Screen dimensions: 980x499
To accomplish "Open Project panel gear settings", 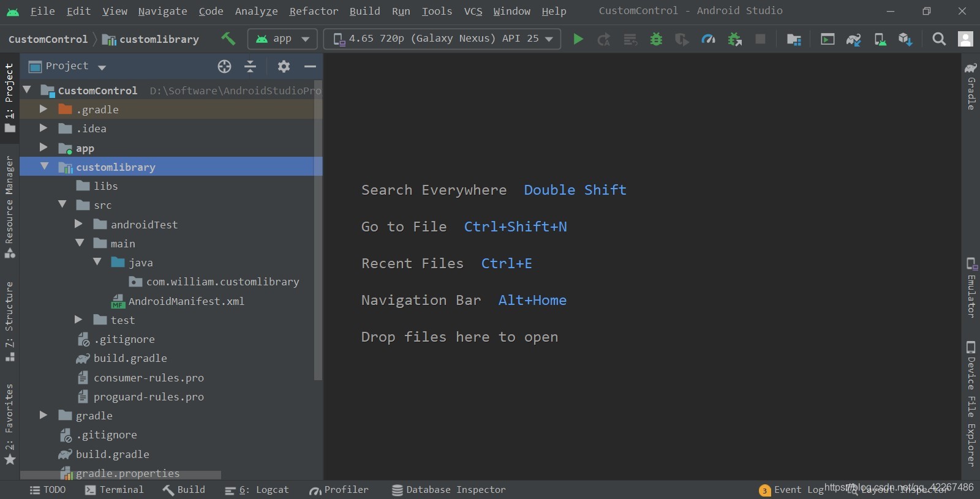I will point(284,66).
